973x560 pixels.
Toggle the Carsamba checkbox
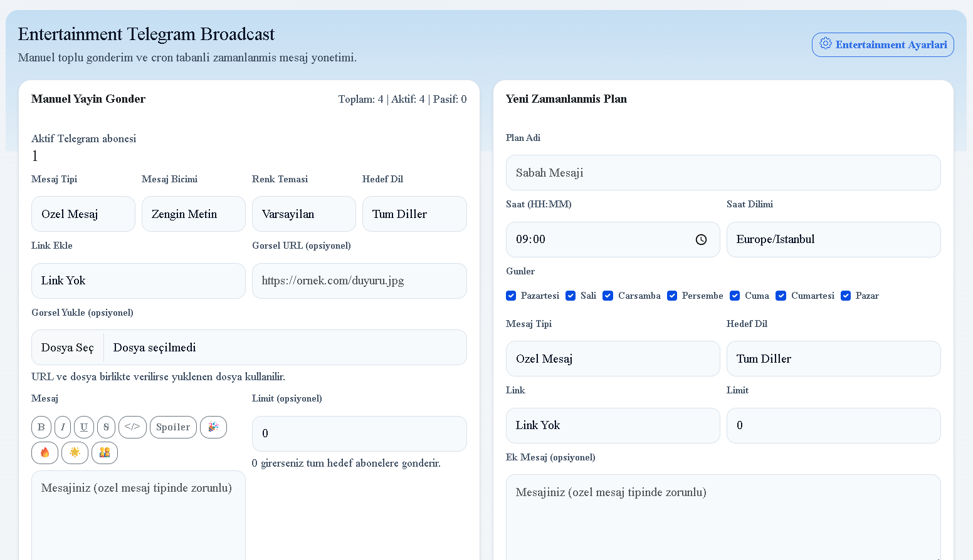pyautogui.click(x=607, y=296)
